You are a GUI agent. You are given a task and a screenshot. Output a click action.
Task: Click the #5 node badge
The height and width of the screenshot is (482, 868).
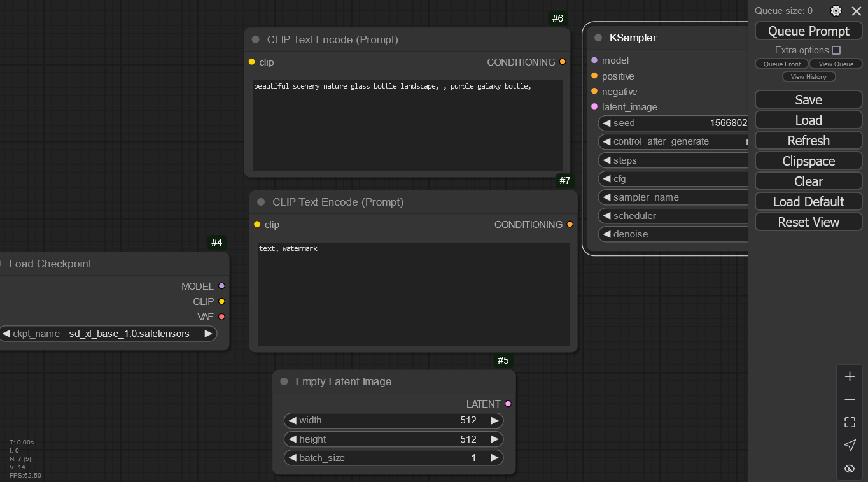[503, 360]
